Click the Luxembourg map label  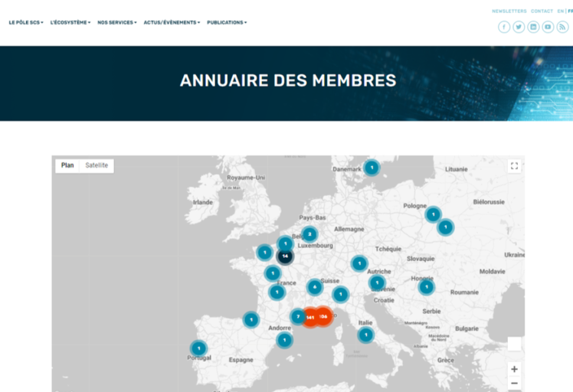[x=316, y=246]
